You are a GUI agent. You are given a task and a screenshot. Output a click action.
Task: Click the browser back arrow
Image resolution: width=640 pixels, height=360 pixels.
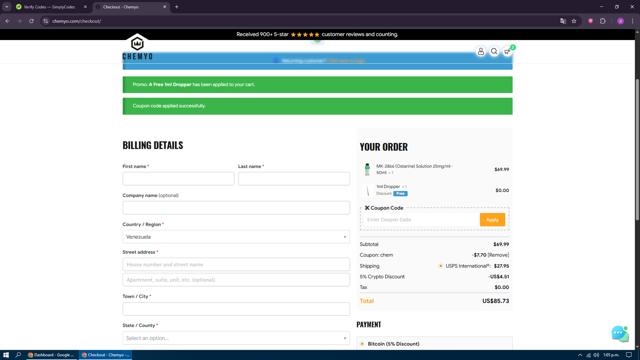7,21
